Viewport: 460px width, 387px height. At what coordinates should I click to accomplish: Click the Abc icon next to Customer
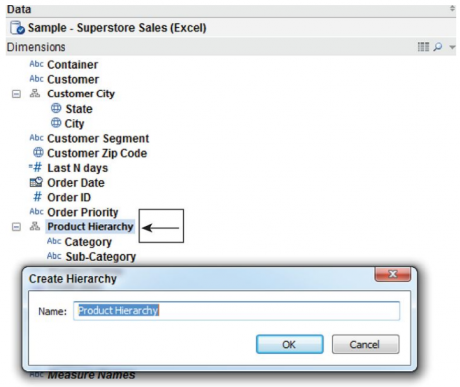click(36, 79)
